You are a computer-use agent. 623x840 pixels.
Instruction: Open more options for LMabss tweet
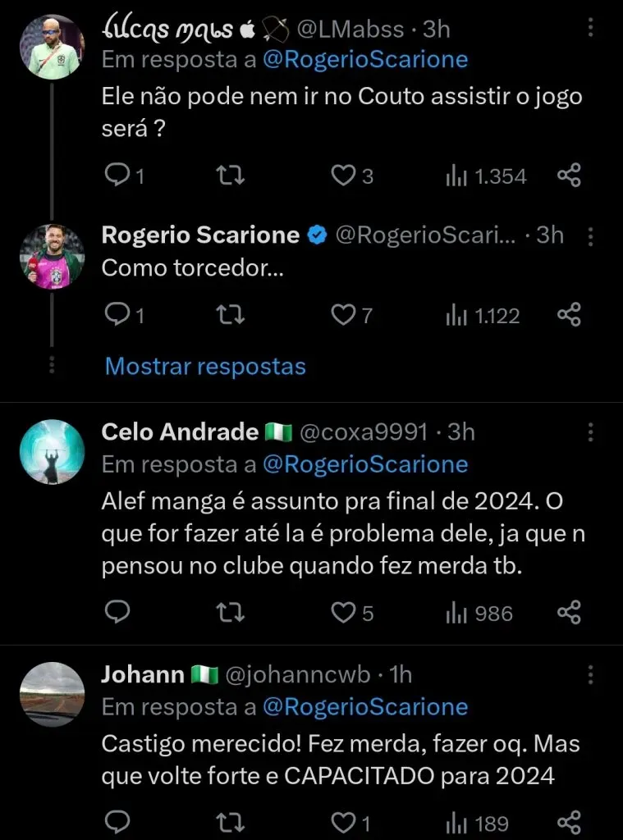pos(591,29)
